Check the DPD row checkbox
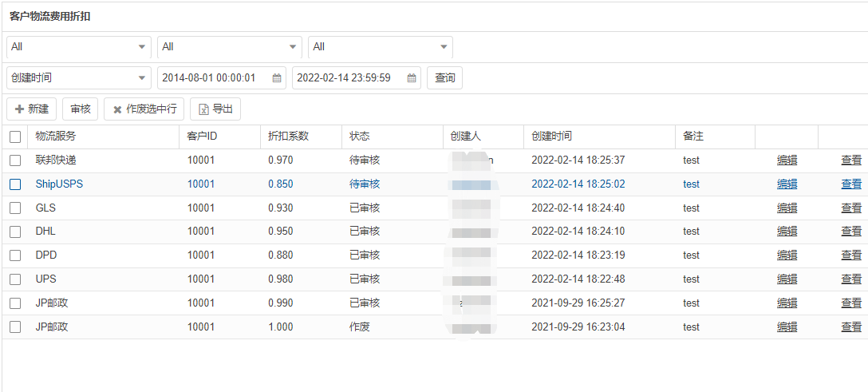Screen dimensions: 868x392 pos(15,255)
